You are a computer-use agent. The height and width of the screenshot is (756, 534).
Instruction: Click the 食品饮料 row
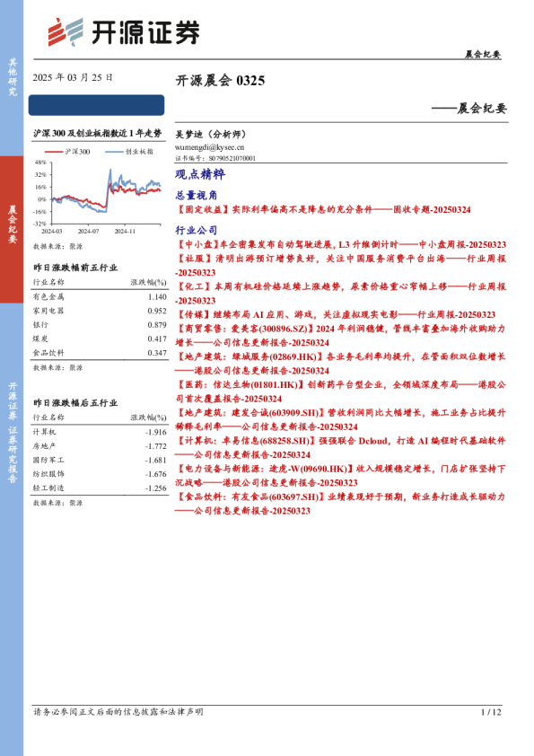pos(100,353)
